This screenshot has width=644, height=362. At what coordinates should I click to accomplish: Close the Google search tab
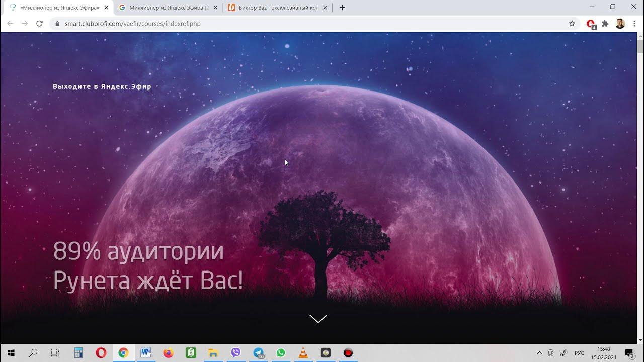pos(215,8)
